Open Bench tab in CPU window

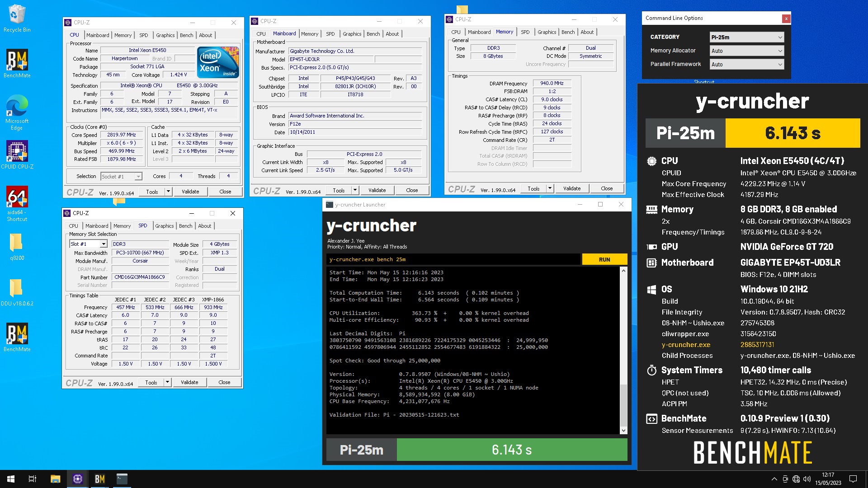click(x=186, y=35)
